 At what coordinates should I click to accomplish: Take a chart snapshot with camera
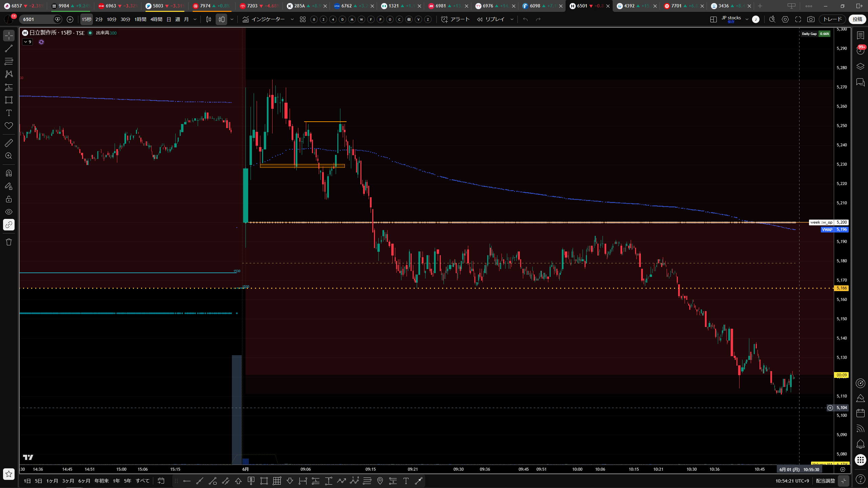point(811,19)
